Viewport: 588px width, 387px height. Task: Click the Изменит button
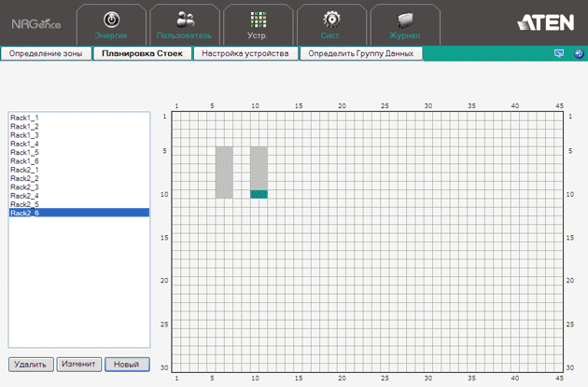pos(78,364)
